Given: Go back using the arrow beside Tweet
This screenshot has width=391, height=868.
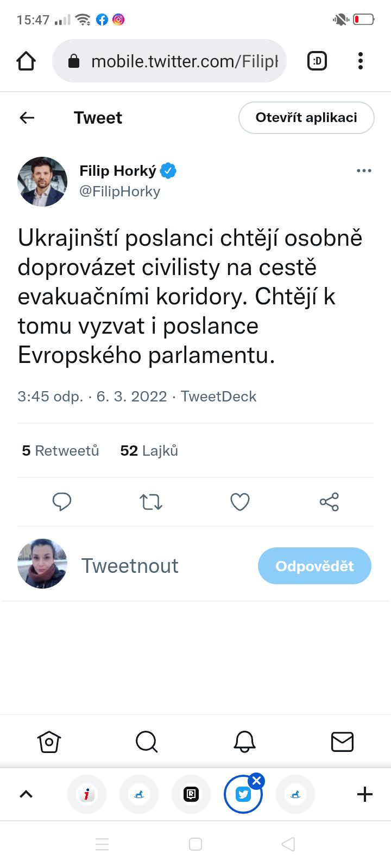Looking at the screenshot, I should click(x=27, y=118).
